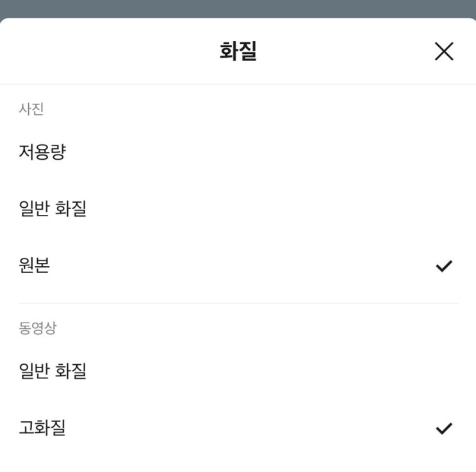Select 일반 화질 under 동영상

click(x=53, y=371)
